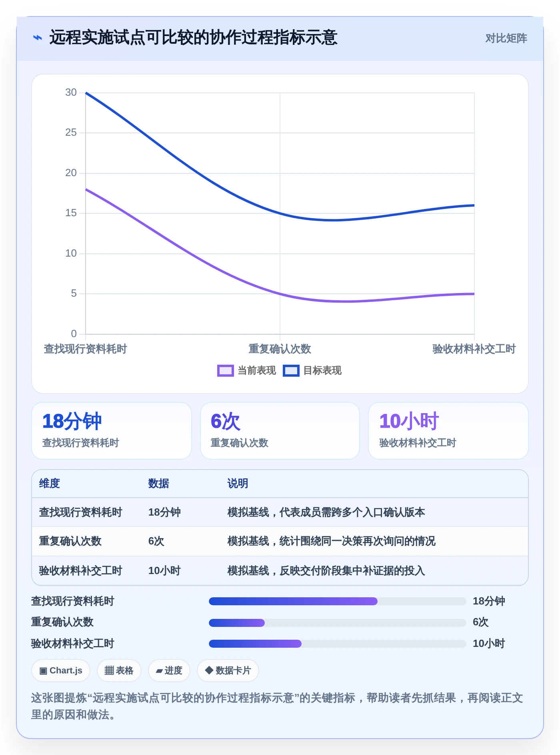Click chart x-axis label 验收材料补交工时
Image resolution: width=560 pixels, height=755 pixels.
click(x=474, y=349)
